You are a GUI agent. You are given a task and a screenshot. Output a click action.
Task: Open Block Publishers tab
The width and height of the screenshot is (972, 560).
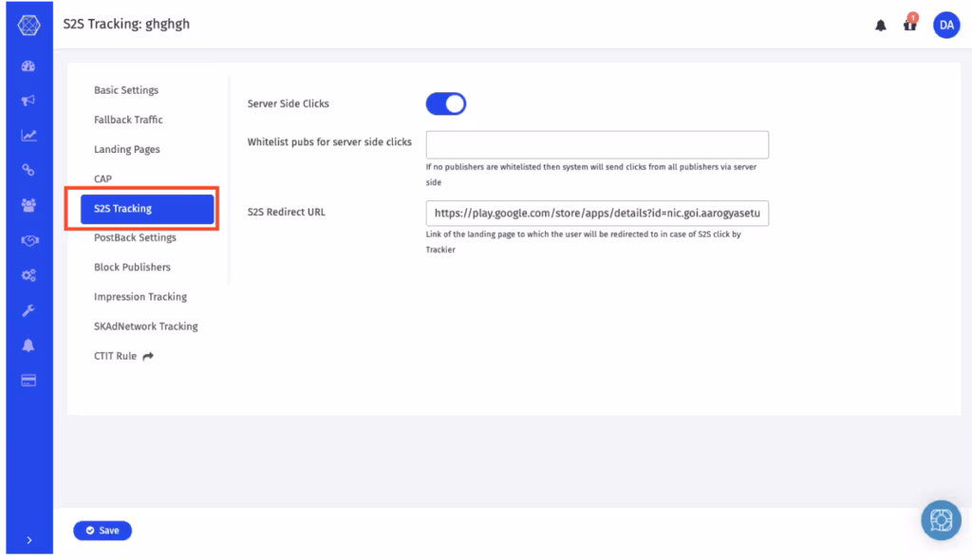(x=132, y=268)
